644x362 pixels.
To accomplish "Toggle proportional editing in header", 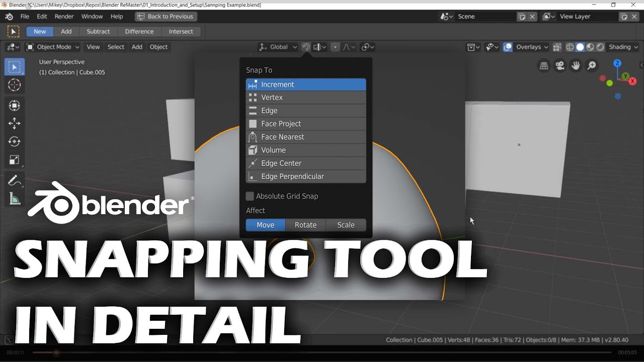I will (x=336, y=47).
